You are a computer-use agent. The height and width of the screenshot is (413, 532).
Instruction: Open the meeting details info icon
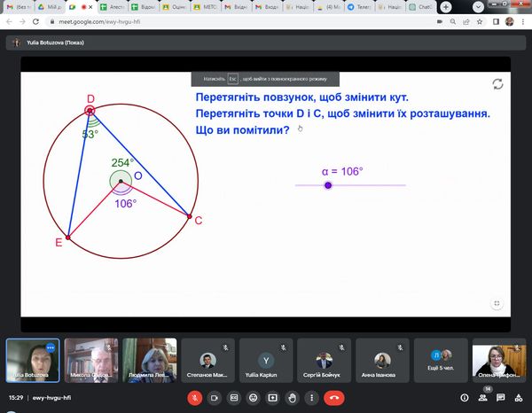[466, 398]
